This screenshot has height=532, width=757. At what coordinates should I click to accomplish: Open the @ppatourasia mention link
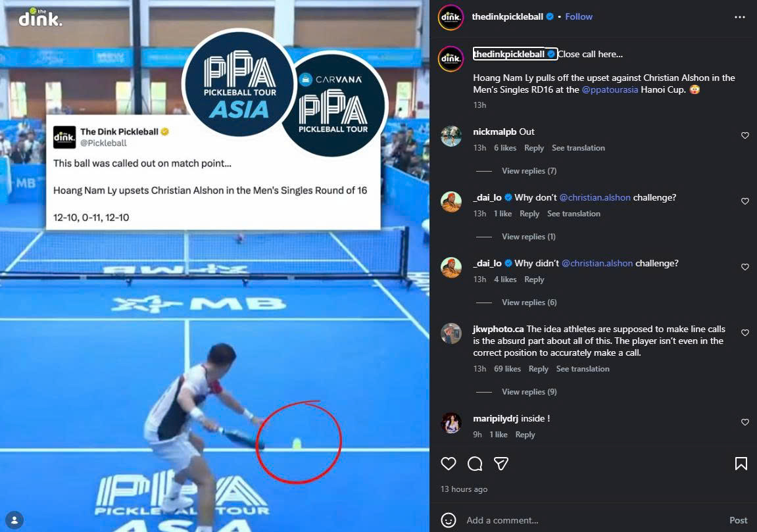pos(610,90)
